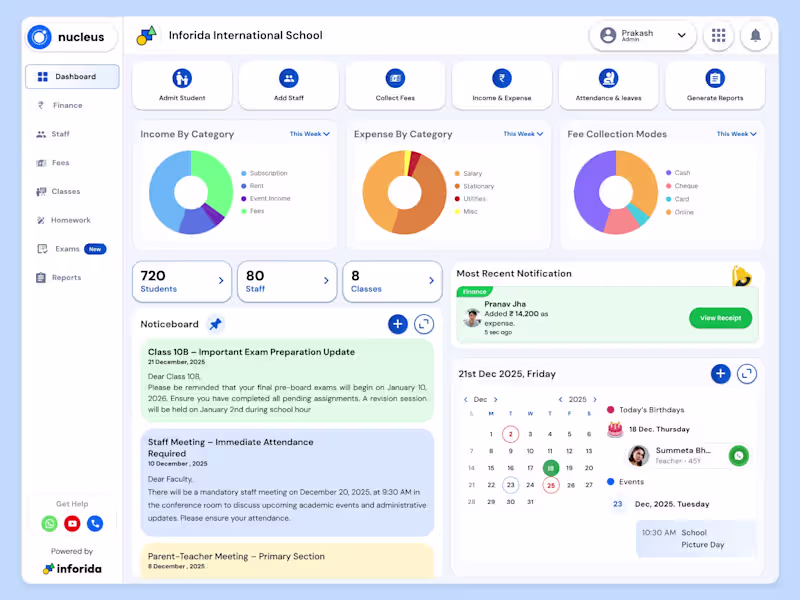Change Fee Collection Modes This Week filter
Screen dimensions: 800x600
pos(736,134)
